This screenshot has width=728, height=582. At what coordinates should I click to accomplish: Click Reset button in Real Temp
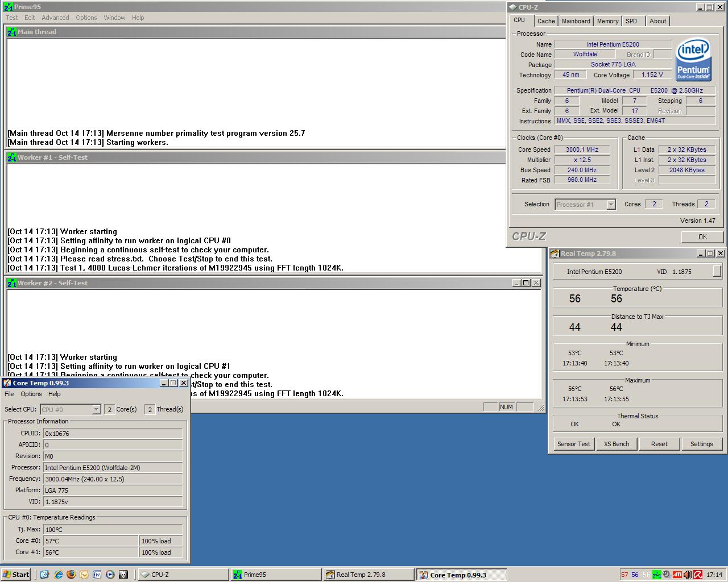659,444
